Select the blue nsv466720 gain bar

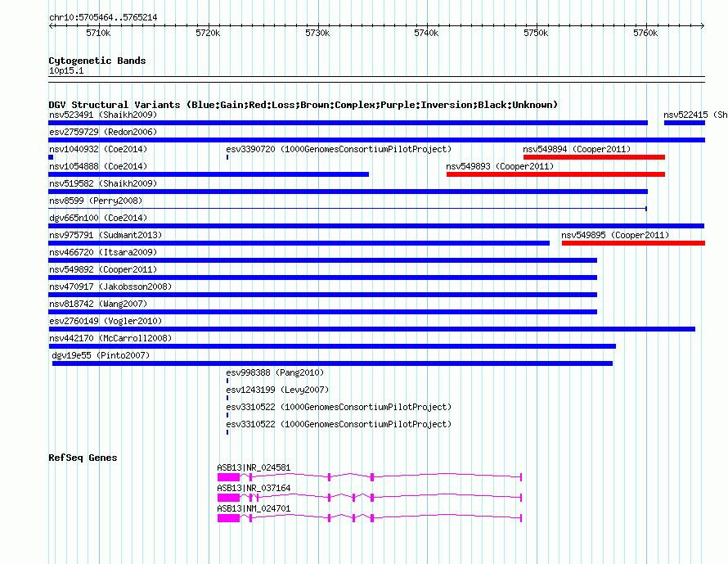(322, 260)
